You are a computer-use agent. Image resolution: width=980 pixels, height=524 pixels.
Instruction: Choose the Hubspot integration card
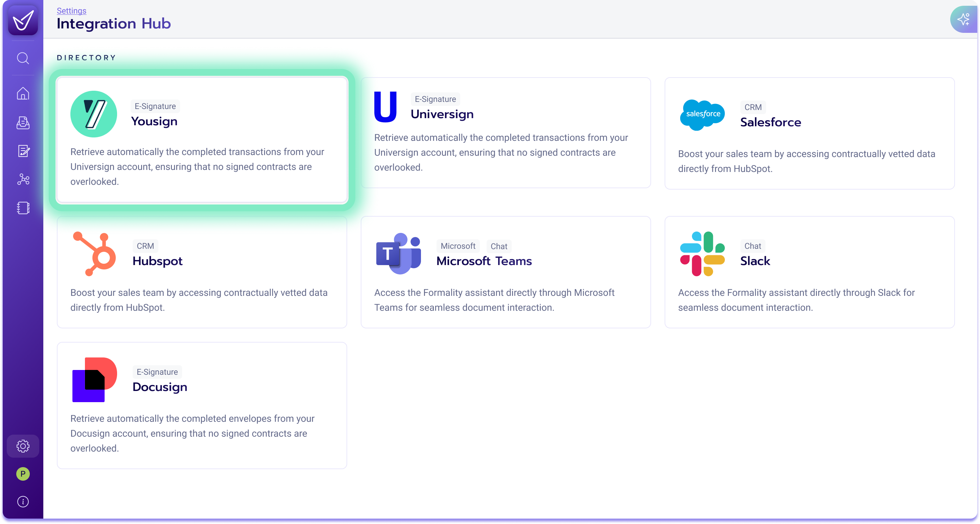[202, 272]
